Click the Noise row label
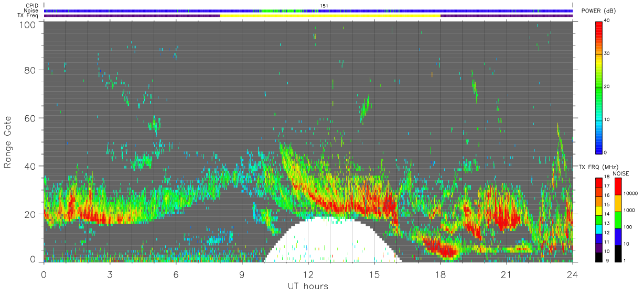Screen dimensions: 644x297 pos(31,10)
